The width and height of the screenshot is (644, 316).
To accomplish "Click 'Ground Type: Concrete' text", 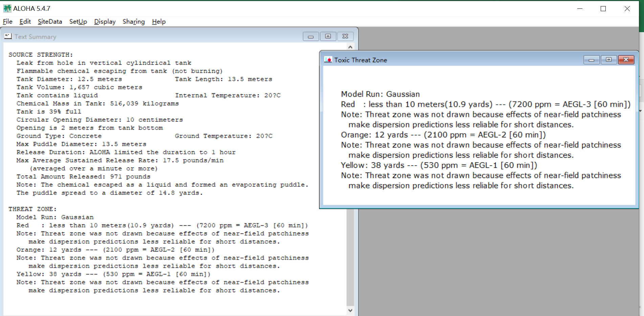I will [59, 136].
